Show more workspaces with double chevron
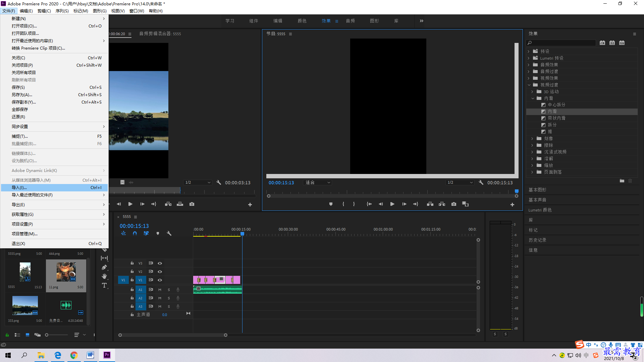The height and width of the screenshot is (362, 644). 422,21
